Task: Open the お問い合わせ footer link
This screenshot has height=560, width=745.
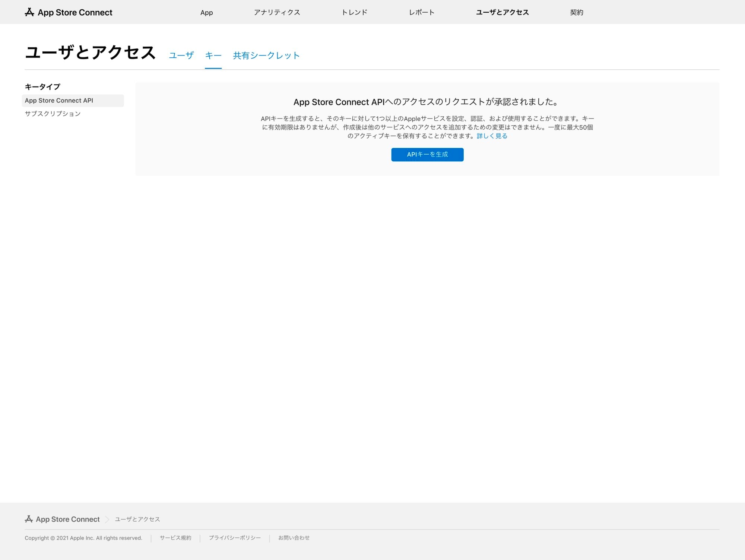Action: click(x=294, y=538)
